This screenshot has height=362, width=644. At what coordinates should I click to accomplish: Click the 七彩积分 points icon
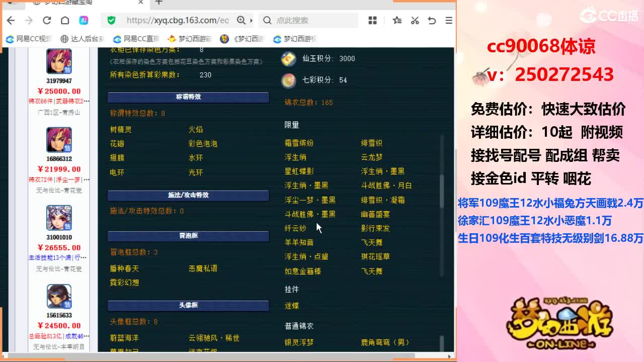(x=288, y=80)
